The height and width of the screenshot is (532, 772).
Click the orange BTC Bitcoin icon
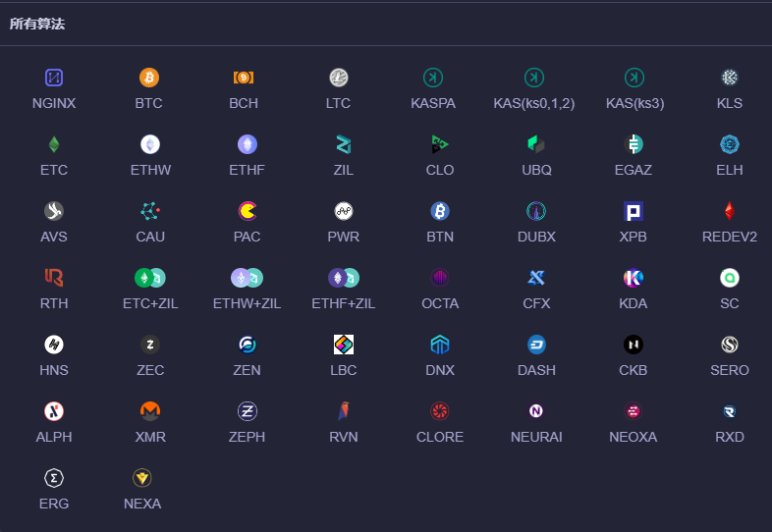point(148,78)
